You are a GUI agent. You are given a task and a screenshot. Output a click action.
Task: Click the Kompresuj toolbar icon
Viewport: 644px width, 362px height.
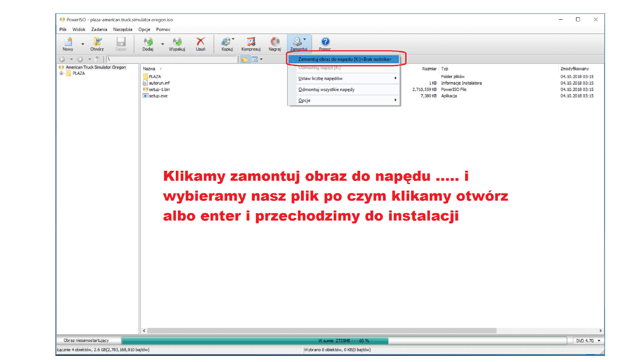251,43
